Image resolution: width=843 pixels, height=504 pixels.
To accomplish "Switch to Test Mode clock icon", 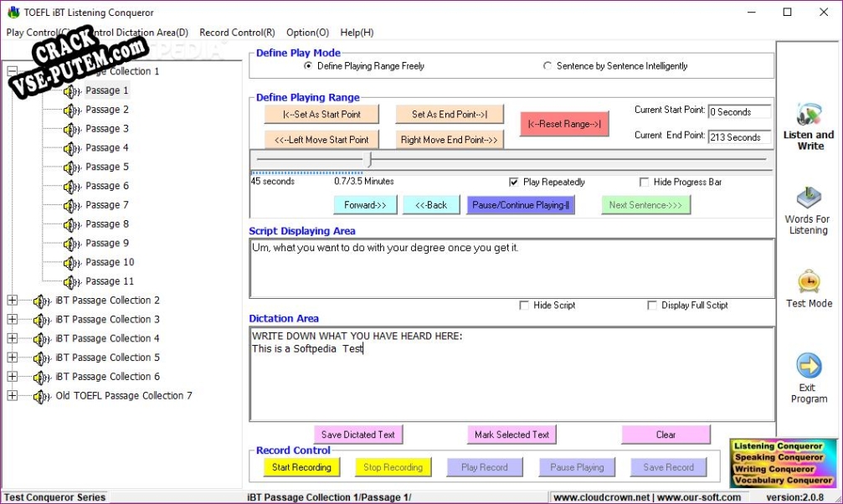I will click(809, 281).
